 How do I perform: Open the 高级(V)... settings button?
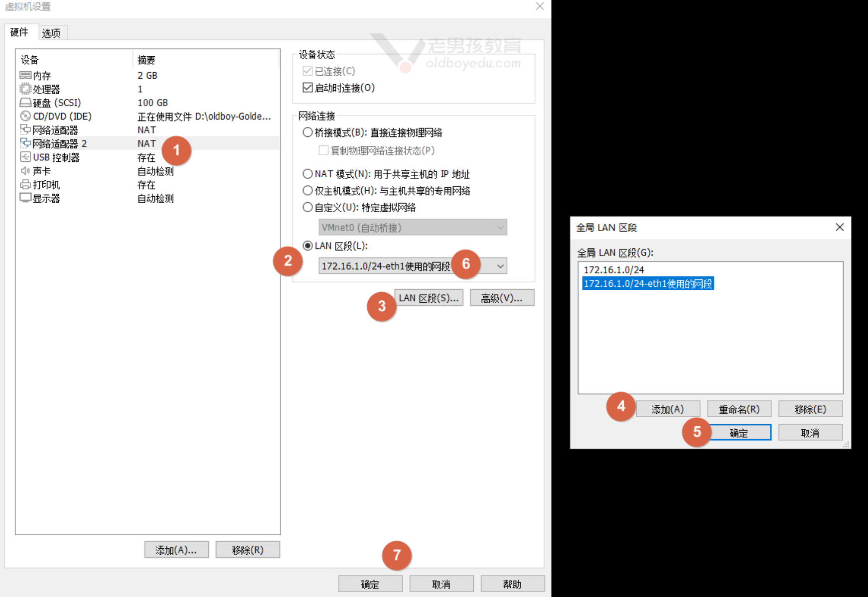pos(502,298)
